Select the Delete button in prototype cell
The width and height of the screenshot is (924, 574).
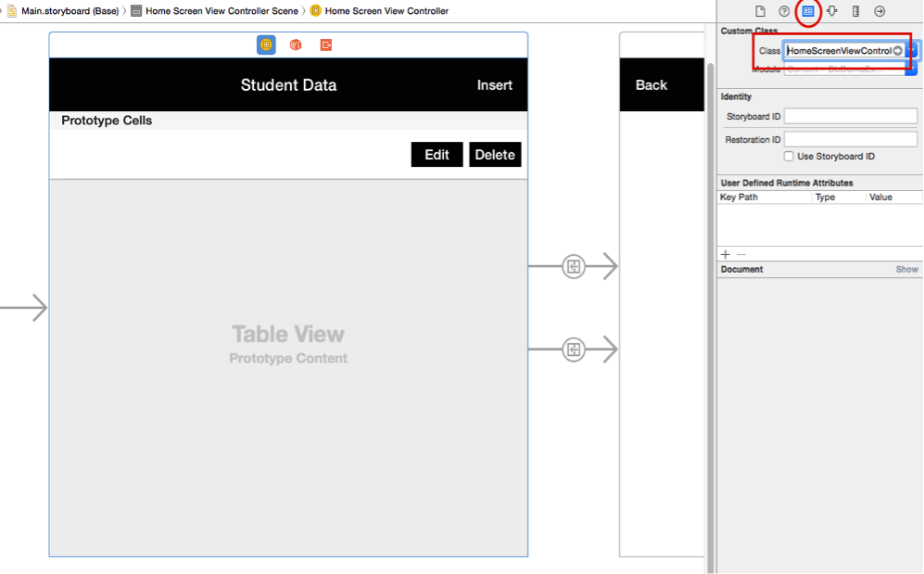click(495, 155)
